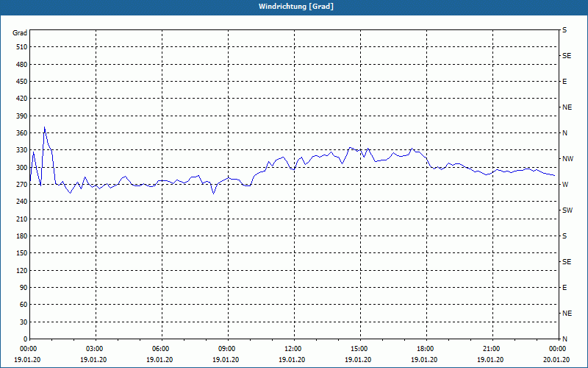Select the E compass label level with 450
The image size is (588, 368).
pyautogui.click(x=564, y=82)
